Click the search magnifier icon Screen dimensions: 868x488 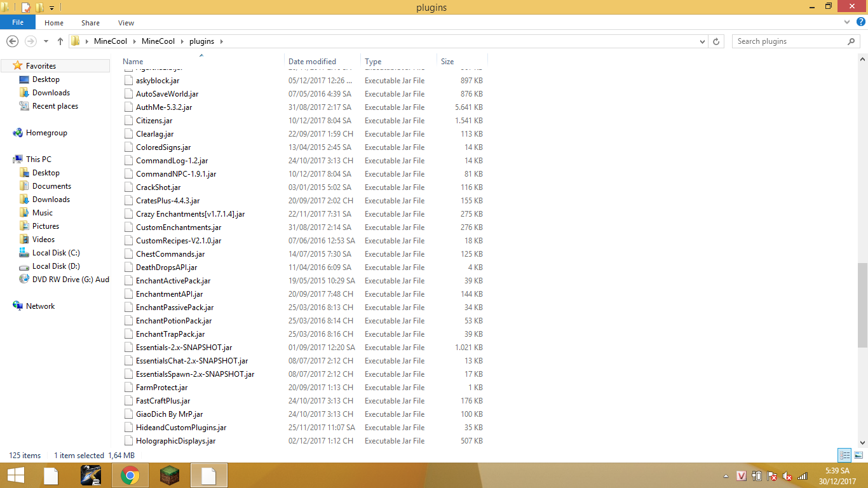click(x=851, y=41)
